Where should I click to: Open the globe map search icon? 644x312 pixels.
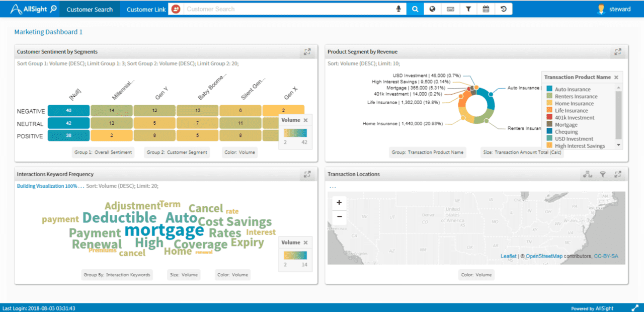click(x=432, y=9)
